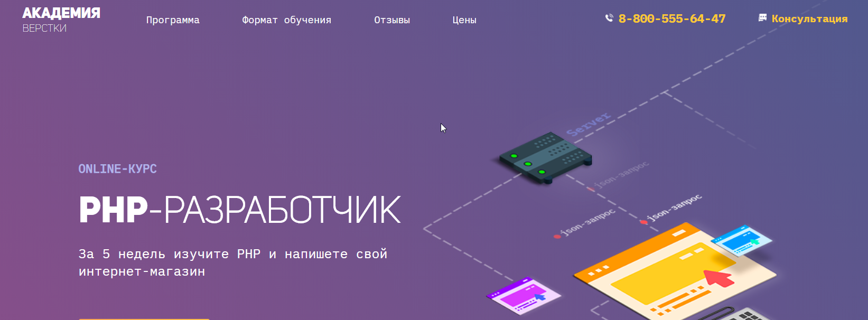Viewport: 868px width, 320px height.
Task: Click the small blue browser window illustration
Action: click(741, 241)
